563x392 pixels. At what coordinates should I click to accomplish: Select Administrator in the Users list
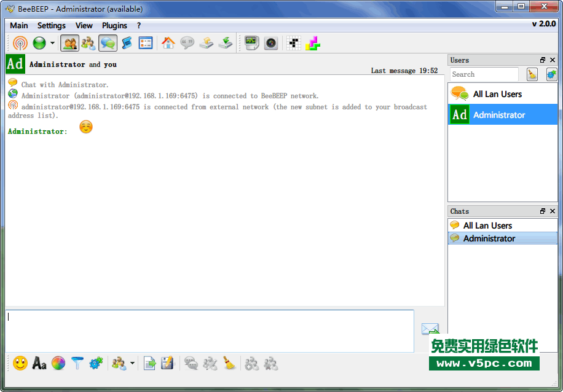(x=503, y=114)
